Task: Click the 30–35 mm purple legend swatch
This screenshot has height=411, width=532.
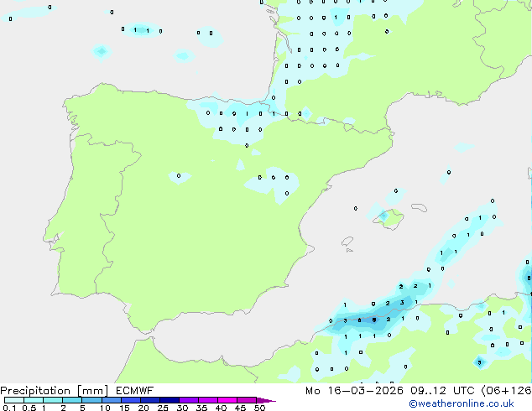Action: coord(188,400)
